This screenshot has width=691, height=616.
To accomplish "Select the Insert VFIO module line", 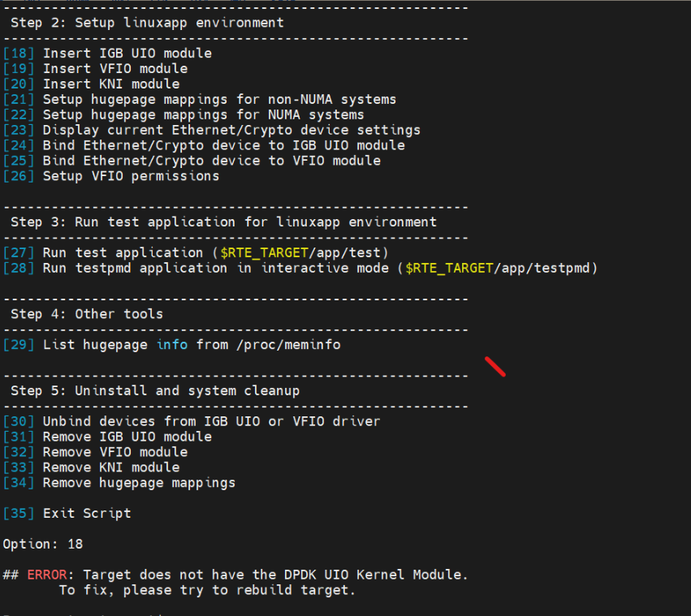I will [114, 69].
